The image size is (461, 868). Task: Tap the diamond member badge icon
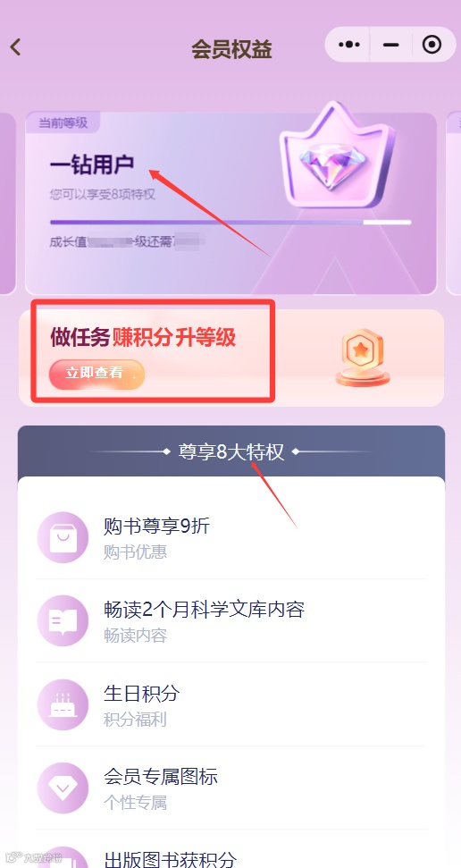click(x=63, y=788)
